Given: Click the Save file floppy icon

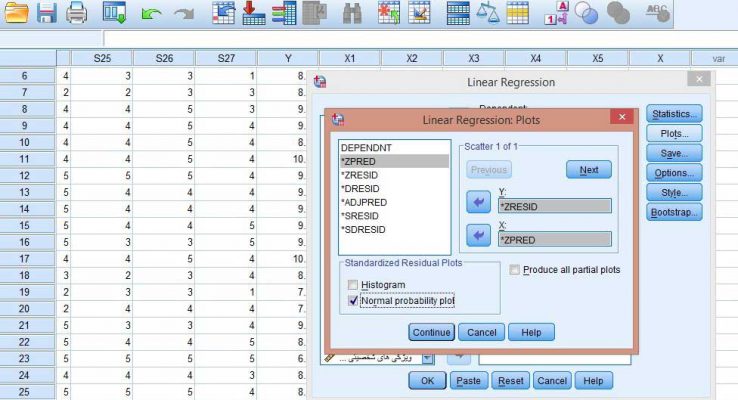Looking at the screenshot, I should pos(47,13).
